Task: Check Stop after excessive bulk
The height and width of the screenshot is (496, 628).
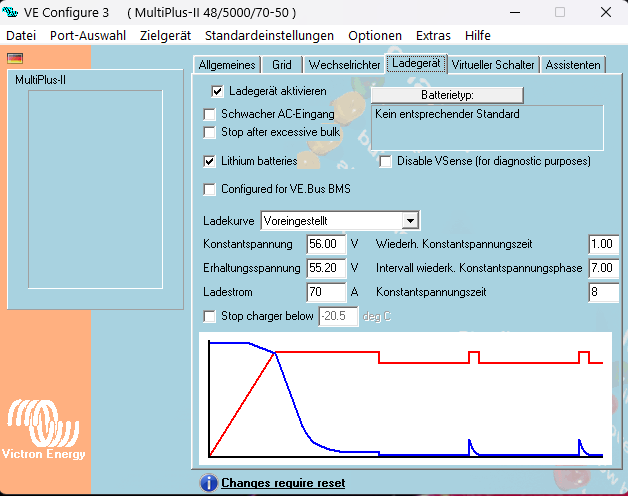Action: (209, 132)
